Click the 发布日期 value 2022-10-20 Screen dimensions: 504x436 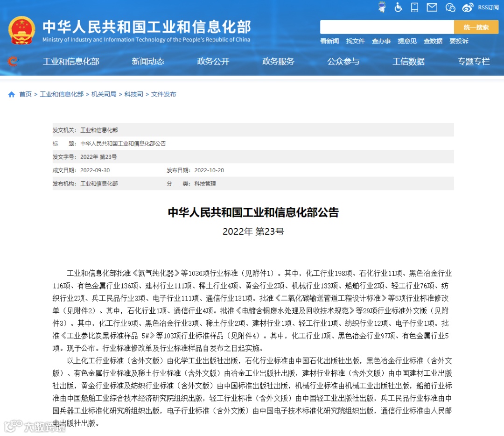coord(209,170)
